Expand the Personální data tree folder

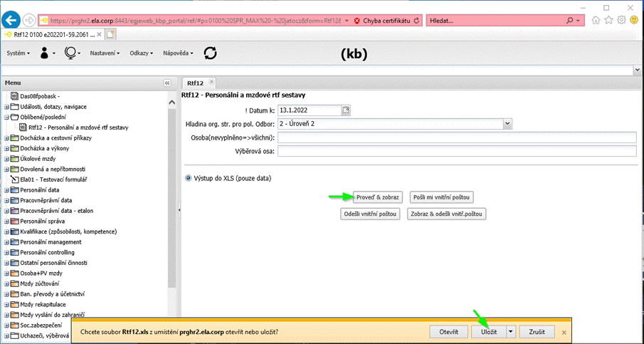click(7, 190)
